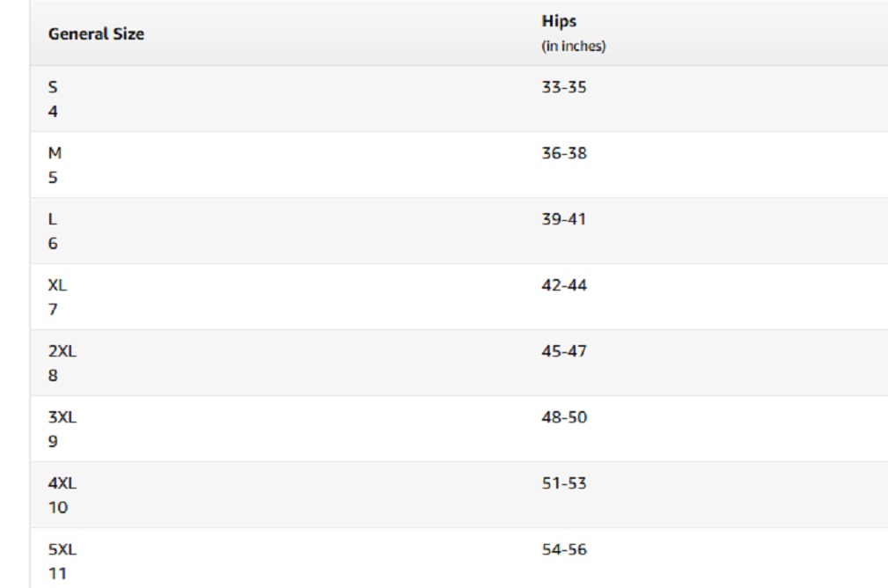Select the 3XL size row label
Screen dimensions: 888x588
[x=62, y=418]
